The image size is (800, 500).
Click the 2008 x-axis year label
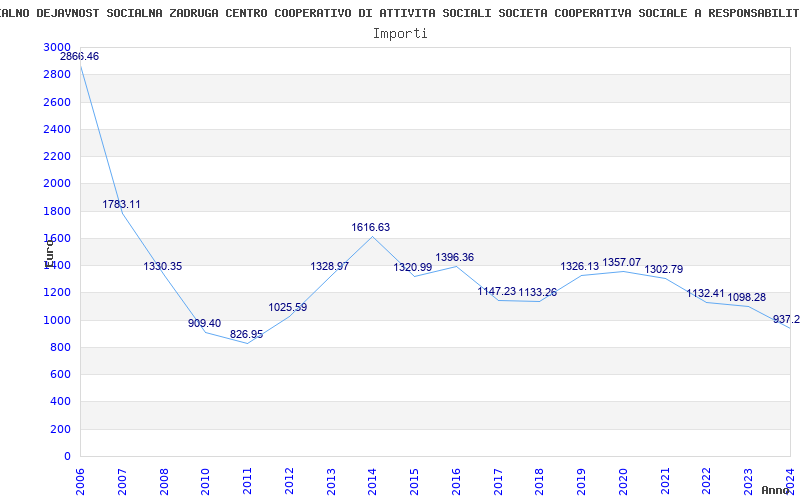164,482
